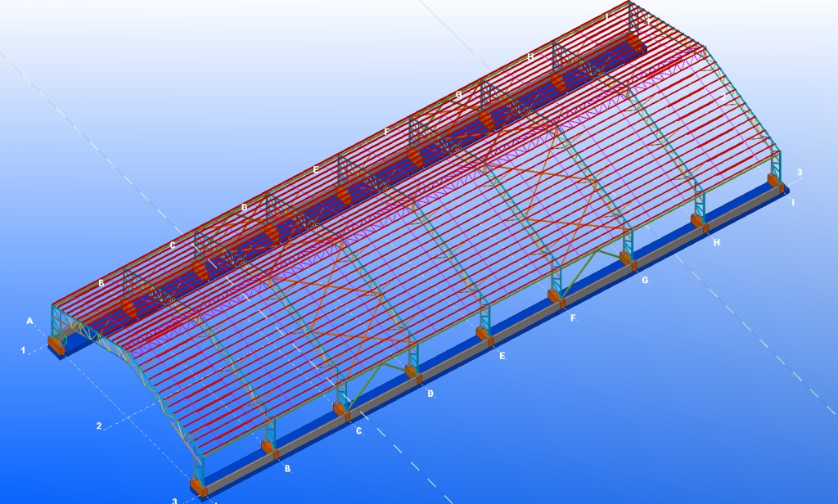This screenshot has height=504, width=838.
Task: Select rear grid label G on the roof
Action: point(458,95)
